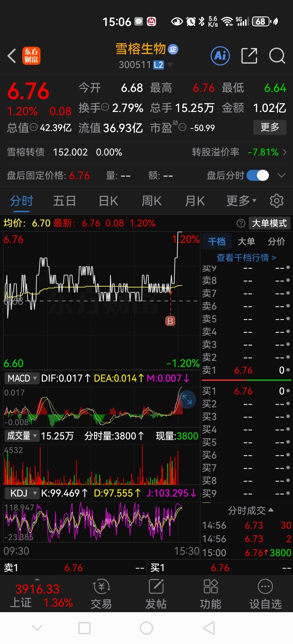
Task: Switch to the 周K tab
Action: [x=152, y=201]
